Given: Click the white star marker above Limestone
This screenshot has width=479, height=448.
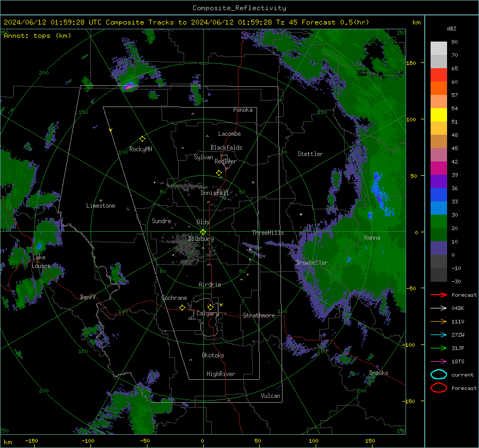Looking at the screenshot, I should click(x=101, y=201).
